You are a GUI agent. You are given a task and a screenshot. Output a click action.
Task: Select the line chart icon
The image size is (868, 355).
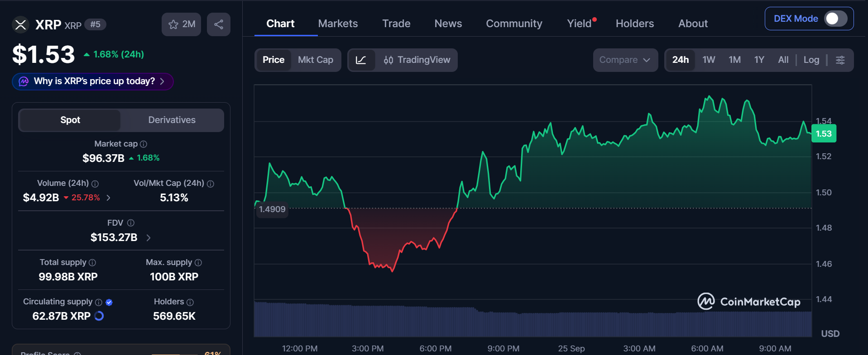[361, 60]
